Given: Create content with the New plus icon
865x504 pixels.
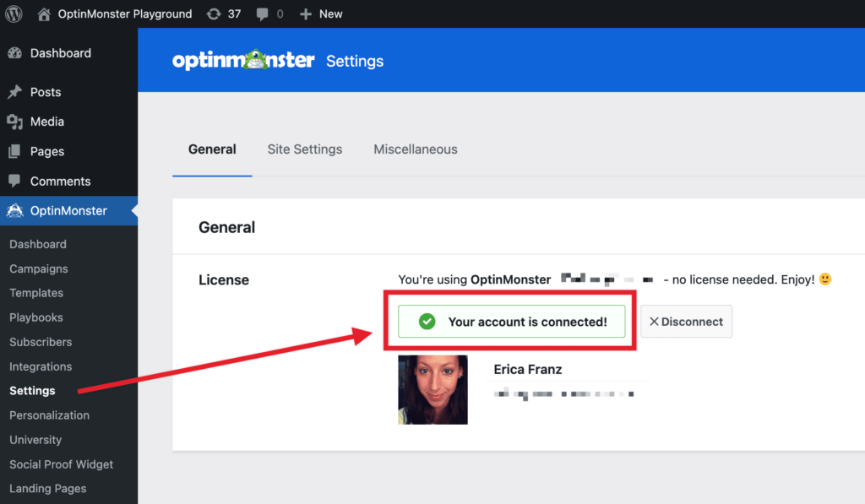Looking at the screenshot, I should tap(307, 14).
